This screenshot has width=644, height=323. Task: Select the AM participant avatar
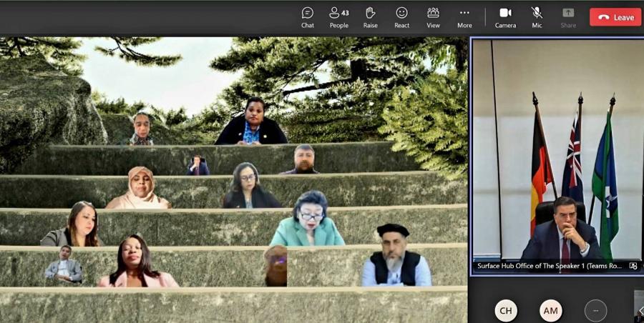[551, 311]
